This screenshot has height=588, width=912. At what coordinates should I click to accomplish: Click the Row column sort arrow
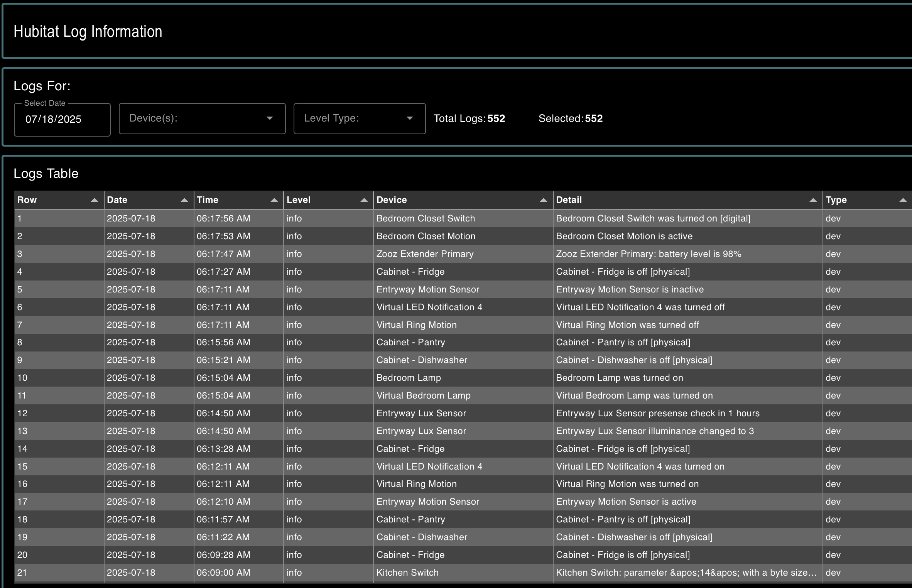click(94, 200)
